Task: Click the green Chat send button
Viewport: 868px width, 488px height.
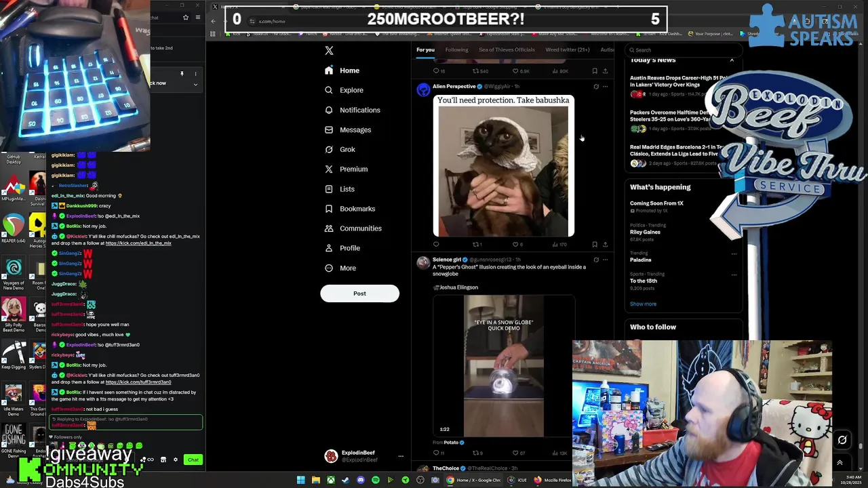Action: click(x=193, y=460)
